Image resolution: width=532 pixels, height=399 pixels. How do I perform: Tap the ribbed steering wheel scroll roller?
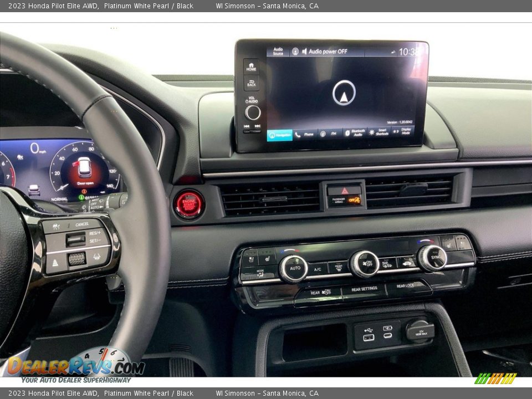[x=76, y=259]
